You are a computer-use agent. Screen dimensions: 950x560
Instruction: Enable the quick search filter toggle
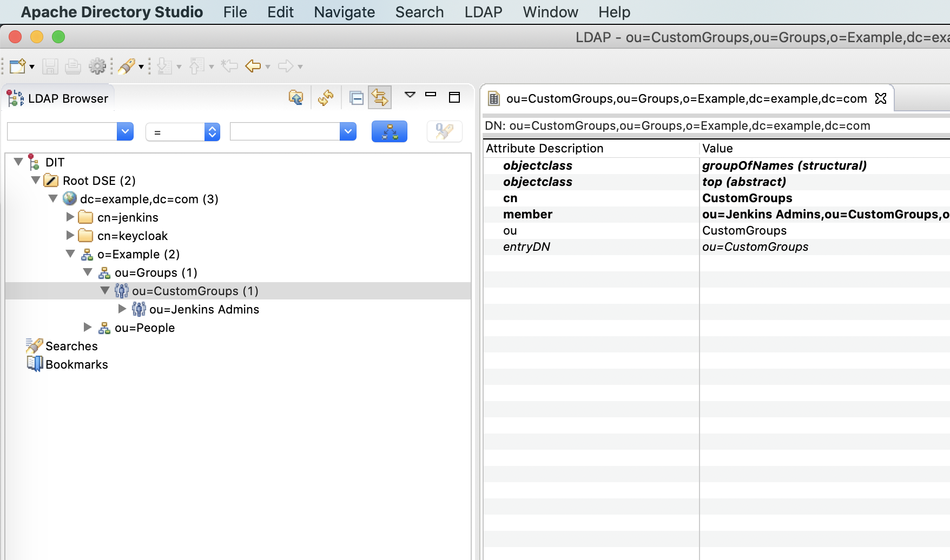(444, 131)
